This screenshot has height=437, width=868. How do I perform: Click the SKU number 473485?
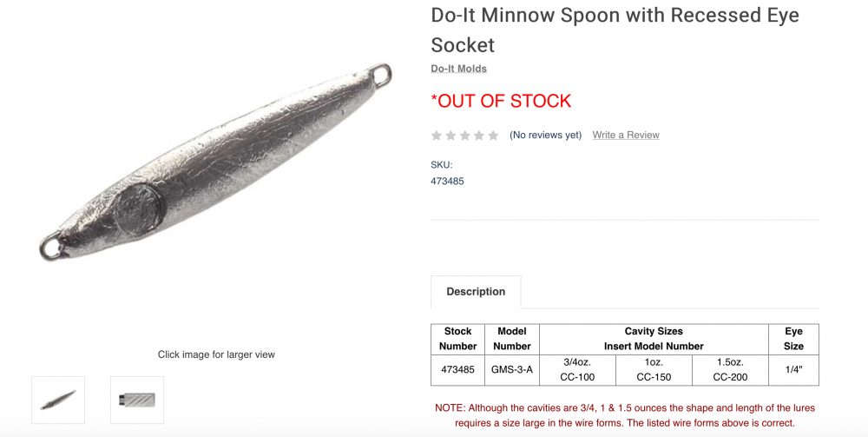pos(447,181)
